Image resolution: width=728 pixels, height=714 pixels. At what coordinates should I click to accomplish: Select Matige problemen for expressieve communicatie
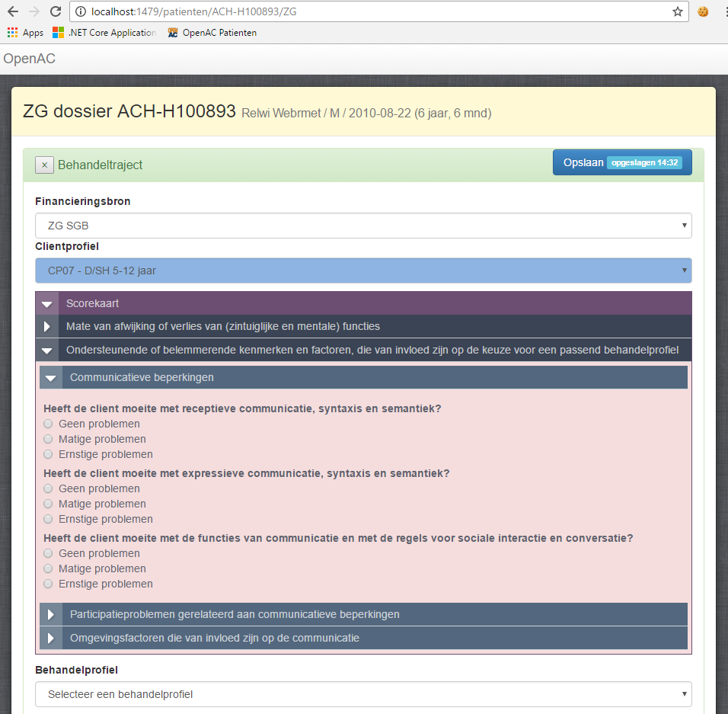(x=49, y=504)
